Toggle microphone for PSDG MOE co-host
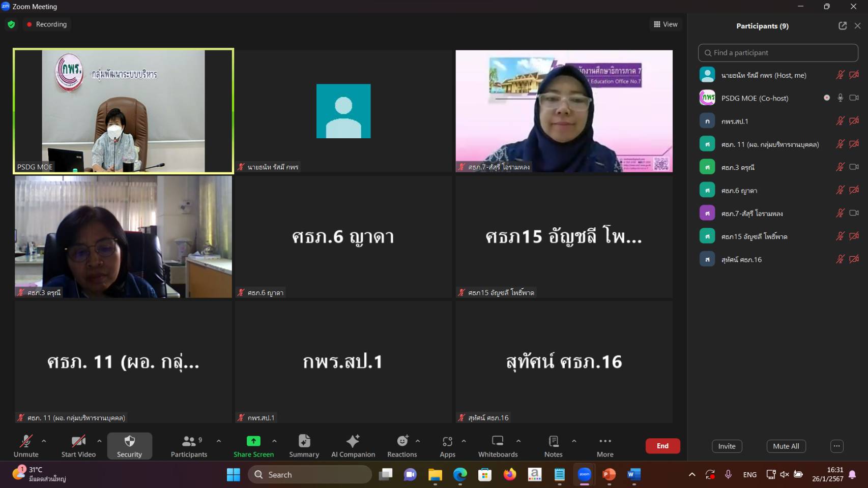 click(x=840, y=98)
